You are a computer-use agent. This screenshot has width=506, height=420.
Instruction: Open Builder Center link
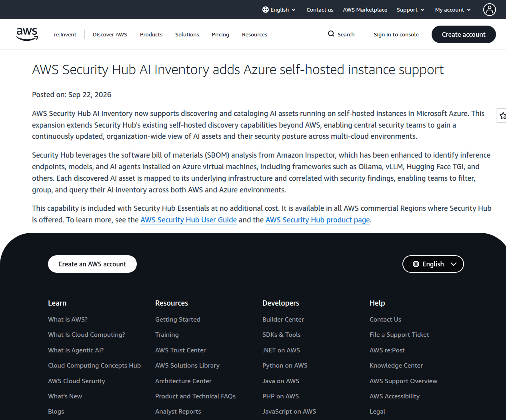[283, 319]
